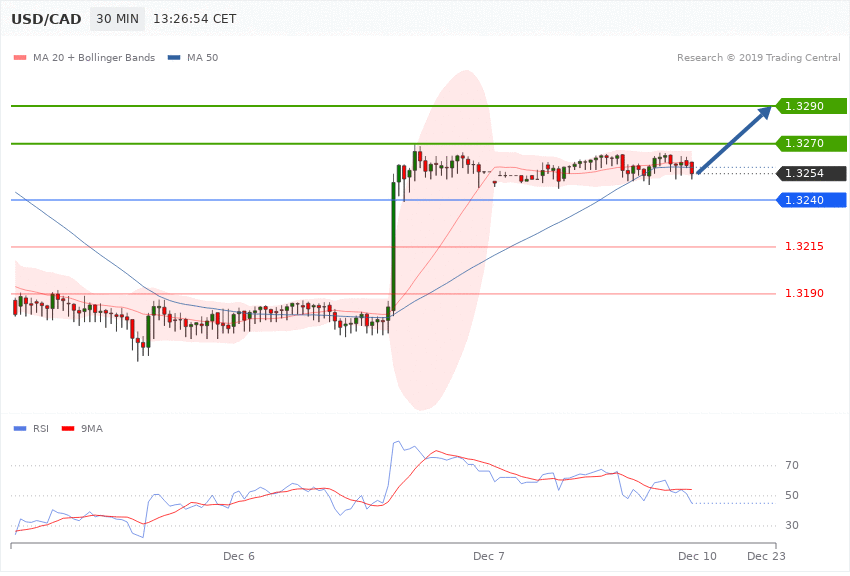Click the MA 50 legend label

(x=202, y=57)
